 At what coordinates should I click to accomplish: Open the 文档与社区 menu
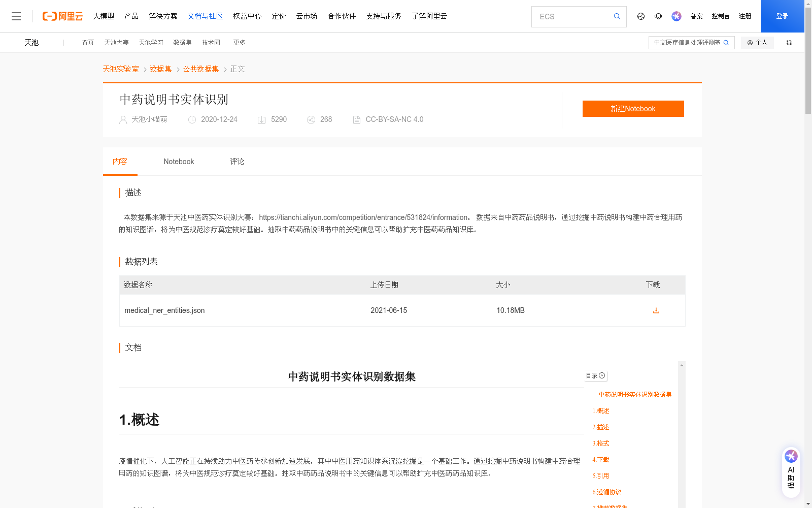pos(205,16)
